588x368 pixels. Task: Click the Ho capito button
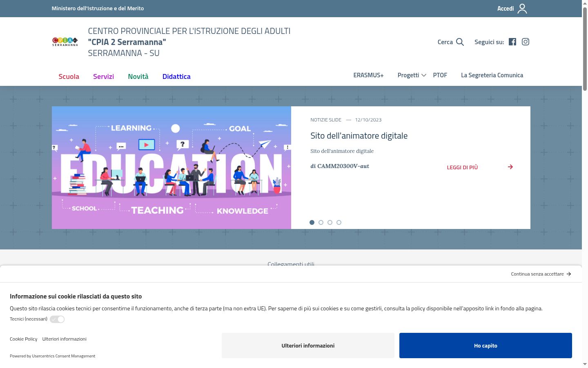[486, 346]
